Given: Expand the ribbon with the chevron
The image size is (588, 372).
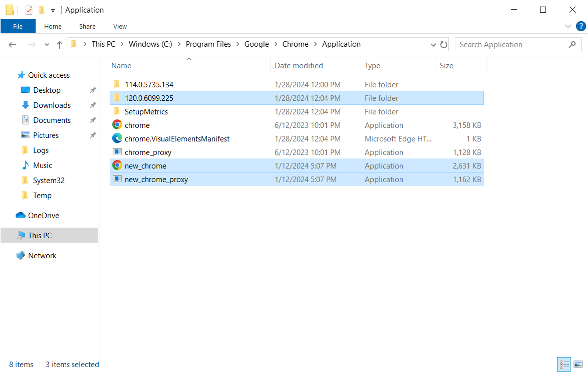Looking at the screenshot, I should (x=568, y=26).
